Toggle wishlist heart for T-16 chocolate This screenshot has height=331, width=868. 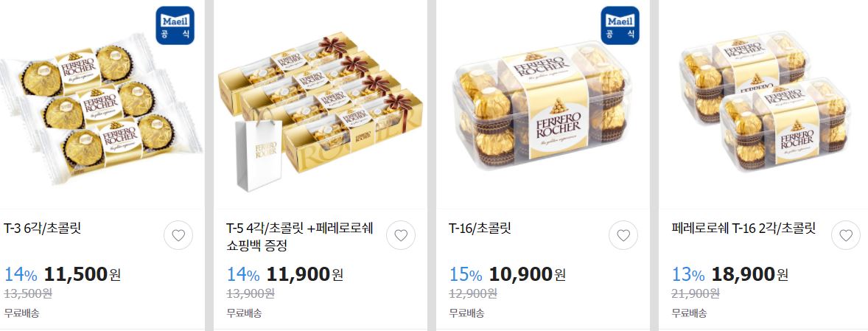623,235
